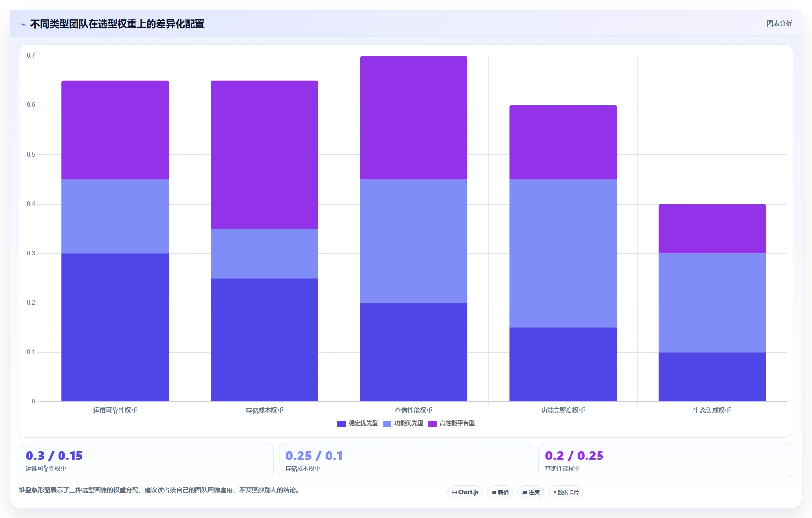Image resolution: width=812 pixels, height=518 pixels.
Task: Click the 生态集成权重 x-axis label
Action: (x=712, y=410)
